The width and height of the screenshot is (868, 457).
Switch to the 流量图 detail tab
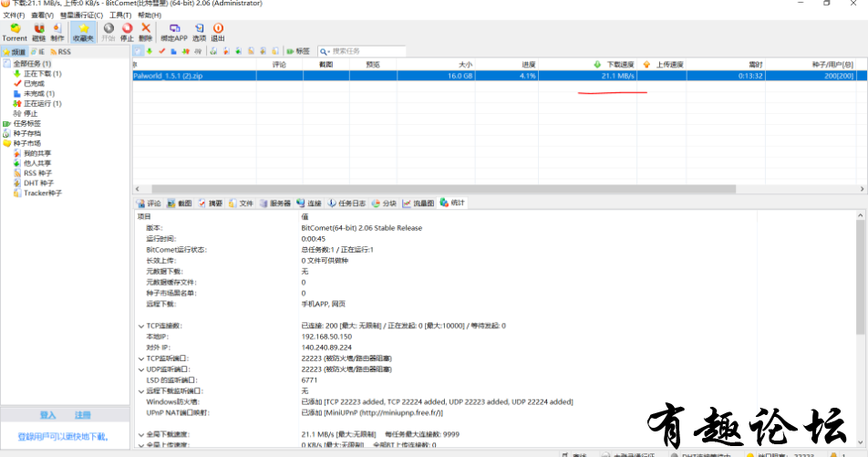418,203
